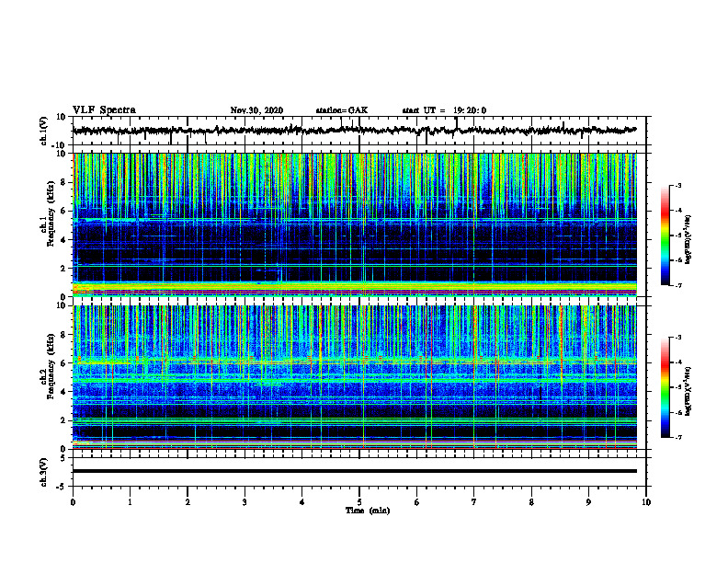This screenshot has width=728, height=563.
Task: Click the "station=GAK" header label
Action: 342,110
